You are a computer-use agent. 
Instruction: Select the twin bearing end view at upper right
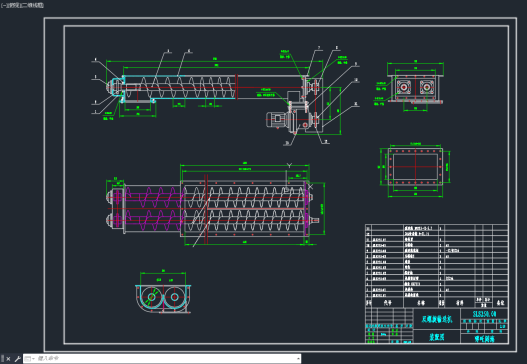[x=415, y=89]
